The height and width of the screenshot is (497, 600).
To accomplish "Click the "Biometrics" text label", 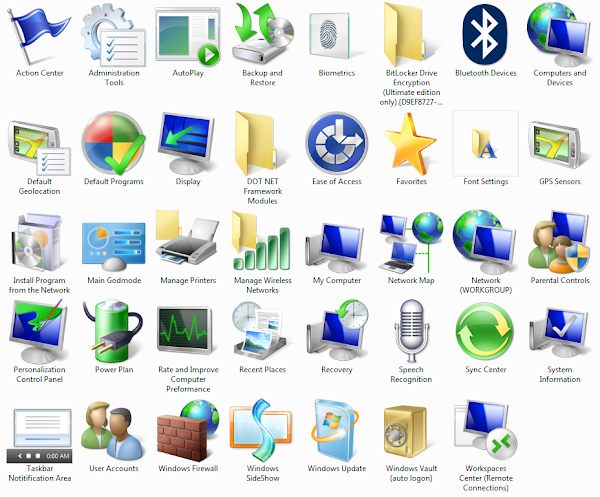I will tap(337, 73).
